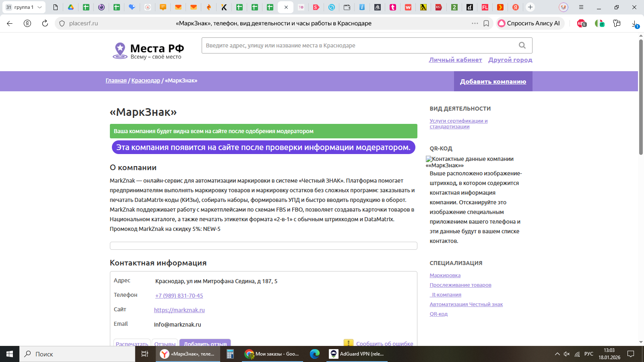Viewport: 644px width, 362px height.
Task: Switch to the orange chat bubble tab
Action: tap(163, 7)
